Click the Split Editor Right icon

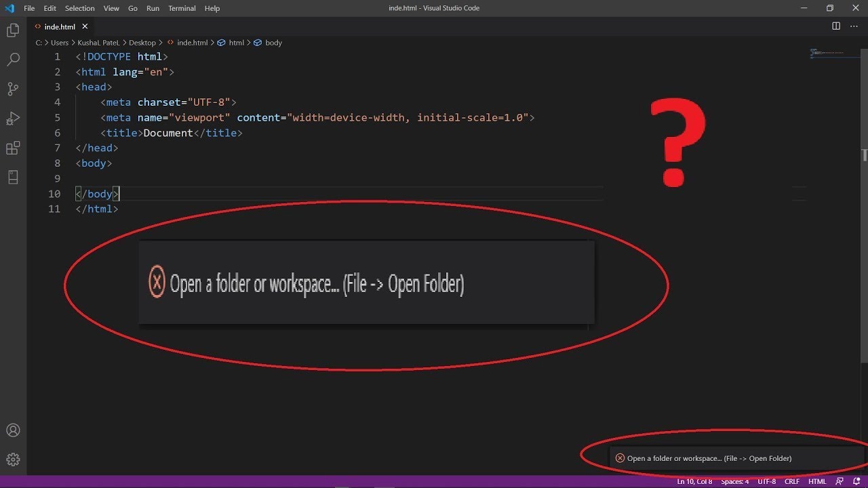tap(836, 26)
